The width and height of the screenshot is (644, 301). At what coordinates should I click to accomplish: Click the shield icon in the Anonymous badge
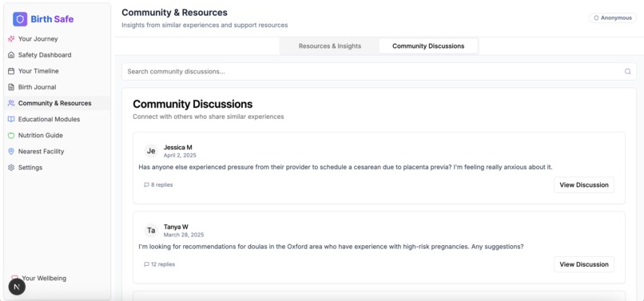click(596, 18)
